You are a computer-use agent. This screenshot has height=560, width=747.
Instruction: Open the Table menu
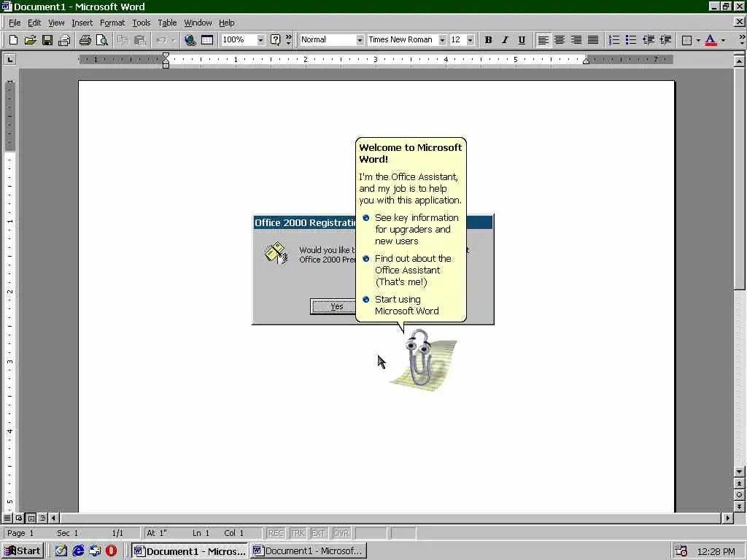point(167,23)
